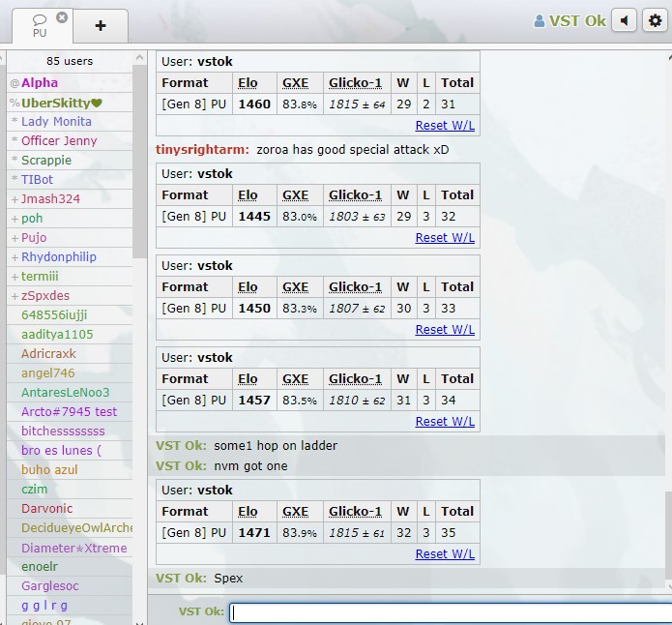Image resolution: width=672 pixels, height=625 pixels.
Task: Open the VST Ok user profile
Action: coord(570,20)
